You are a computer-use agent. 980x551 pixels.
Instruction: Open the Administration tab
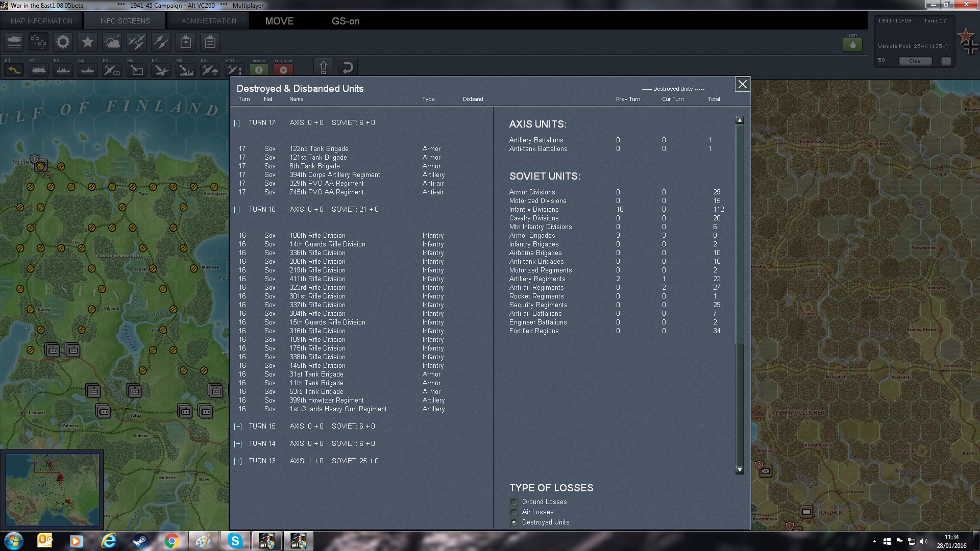click(x=209, y=21)
